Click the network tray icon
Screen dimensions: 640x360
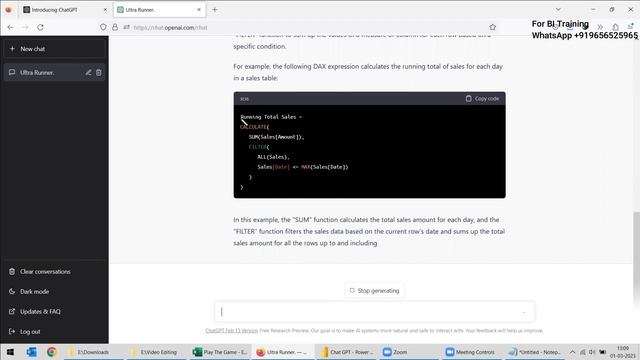click(x=582, y=352)
